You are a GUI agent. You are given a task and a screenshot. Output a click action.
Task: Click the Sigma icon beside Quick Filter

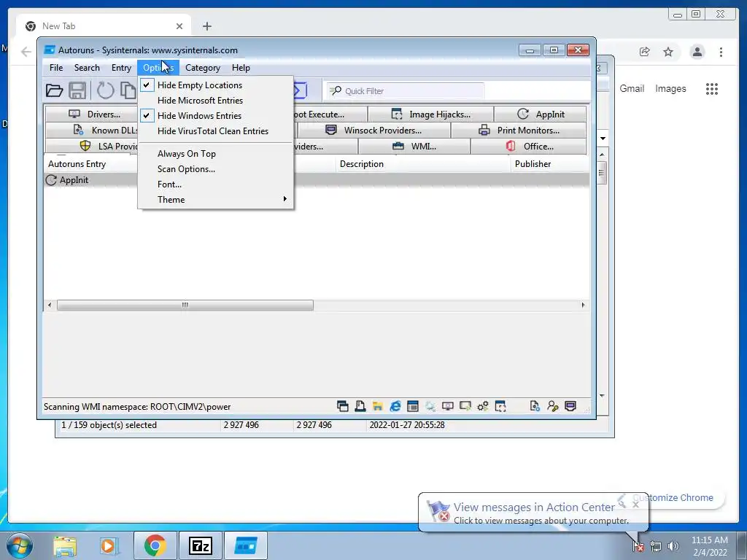coord(300,90)
